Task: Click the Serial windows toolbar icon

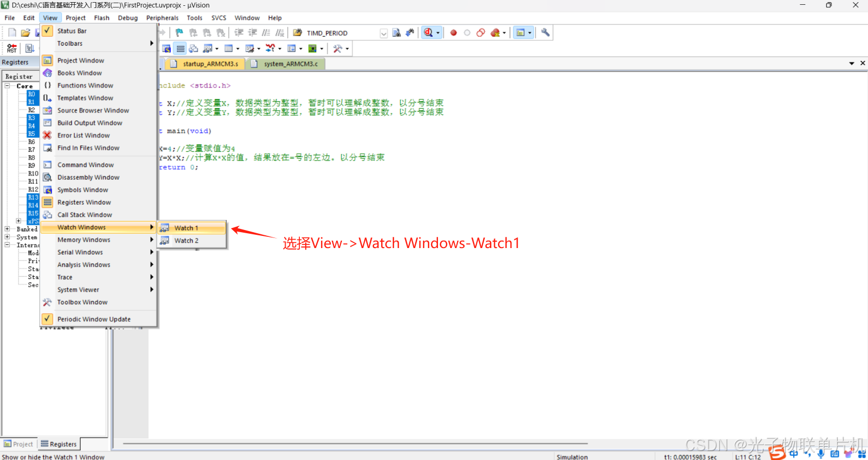Action: click(250, 49)
